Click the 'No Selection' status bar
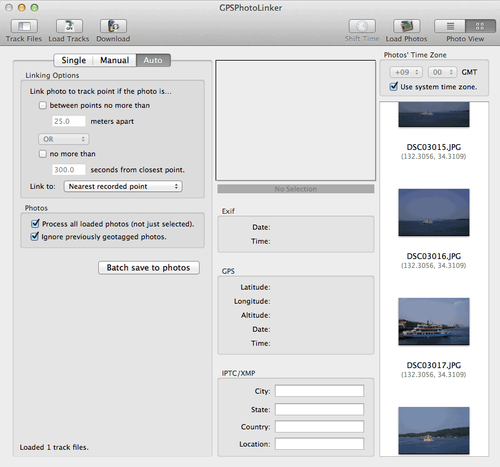500x467 pixels. [296, 189]
